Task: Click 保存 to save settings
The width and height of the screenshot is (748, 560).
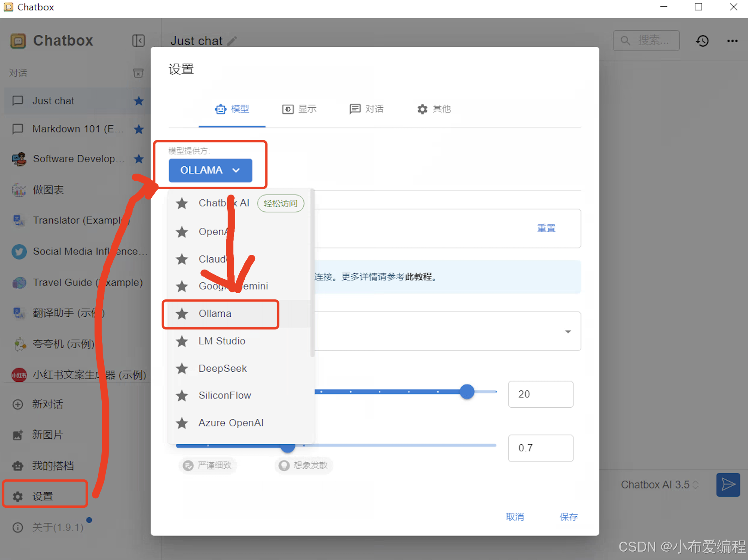Action: tap(569, 517)
